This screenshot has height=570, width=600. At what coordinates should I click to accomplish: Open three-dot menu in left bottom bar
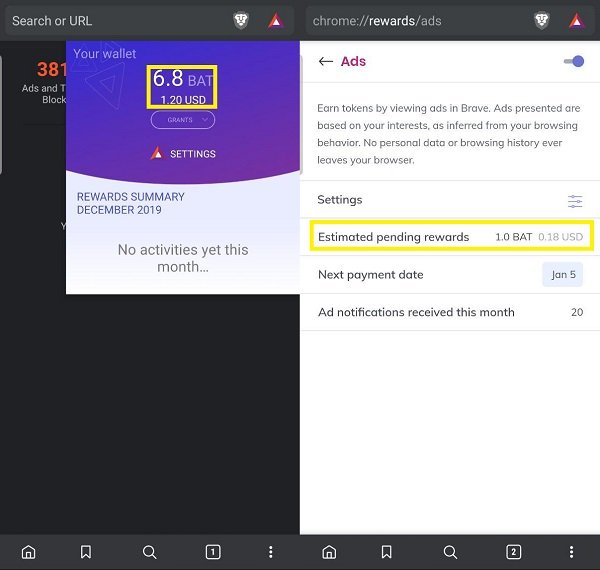pyautogui.click(x=271, y=552)
